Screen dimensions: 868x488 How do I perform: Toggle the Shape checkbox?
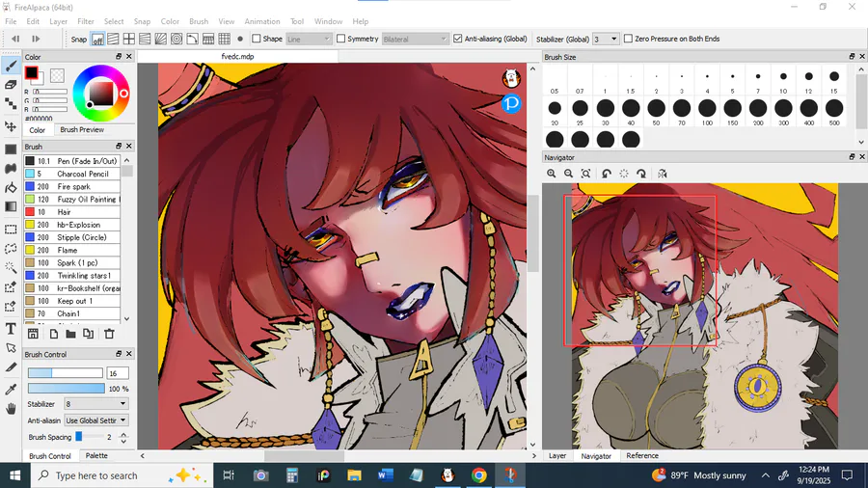point(257,39)
